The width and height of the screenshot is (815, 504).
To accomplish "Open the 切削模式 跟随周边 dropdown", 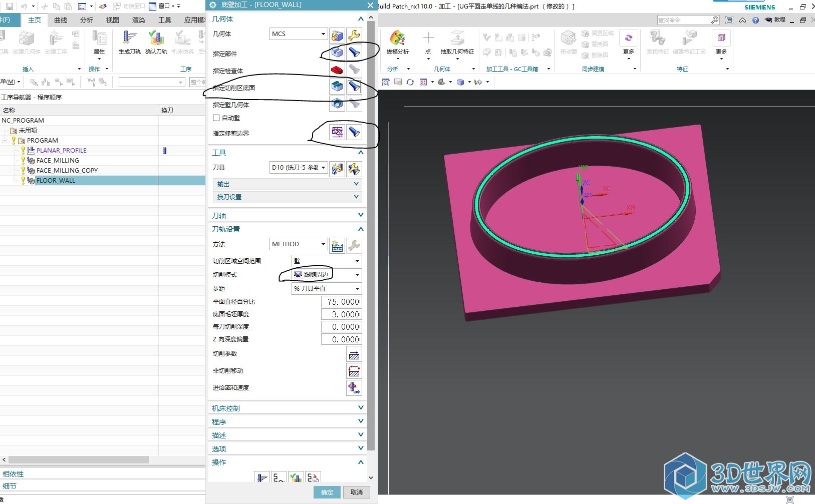I will pyautogui.click(x=327, y=275).
